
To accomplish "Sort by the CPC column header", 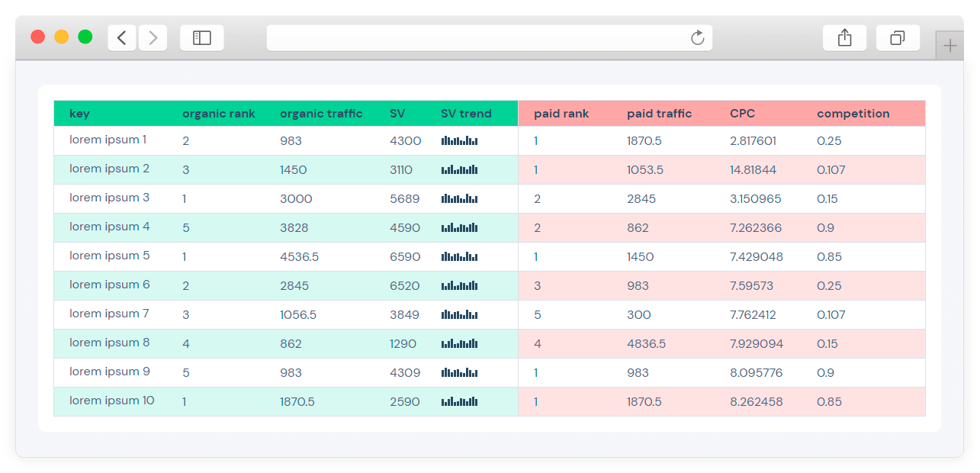I will (x=742, y=114).
